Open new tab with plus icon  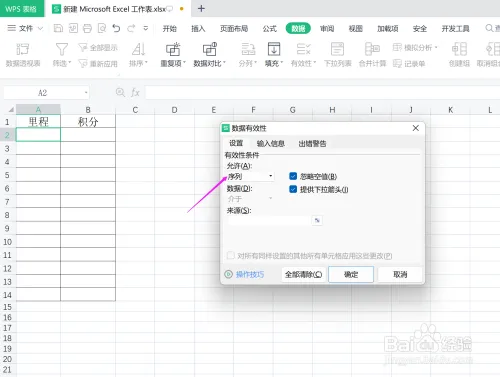[x=201, y=8]
